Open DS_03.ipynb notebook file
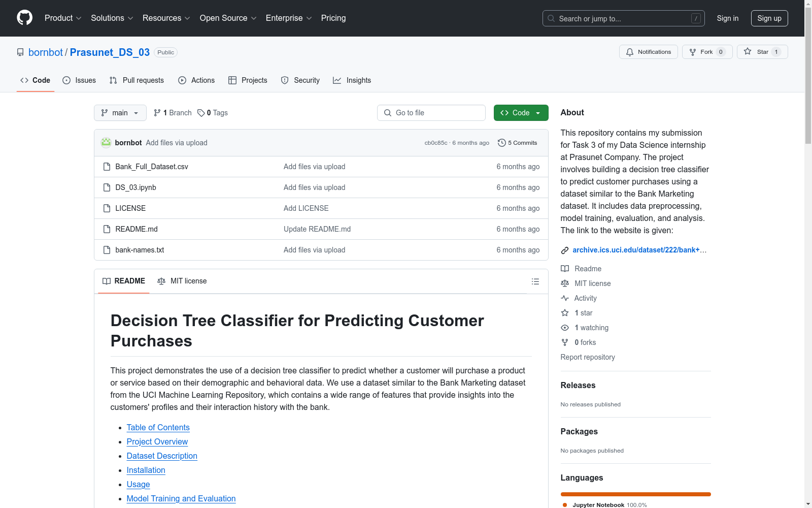The height and width of the screenshot is (508, 812). (136, 187)
